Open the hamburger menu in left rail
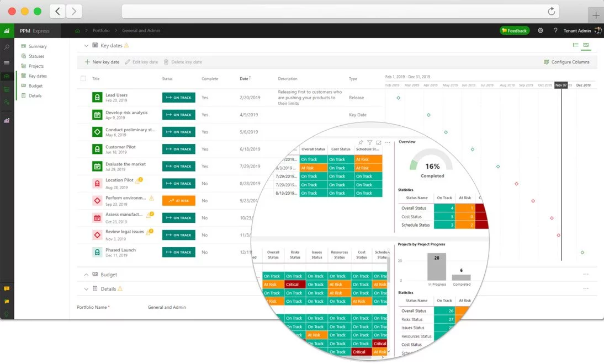Screen dimensions: 604x364 (x=7, y=62)
